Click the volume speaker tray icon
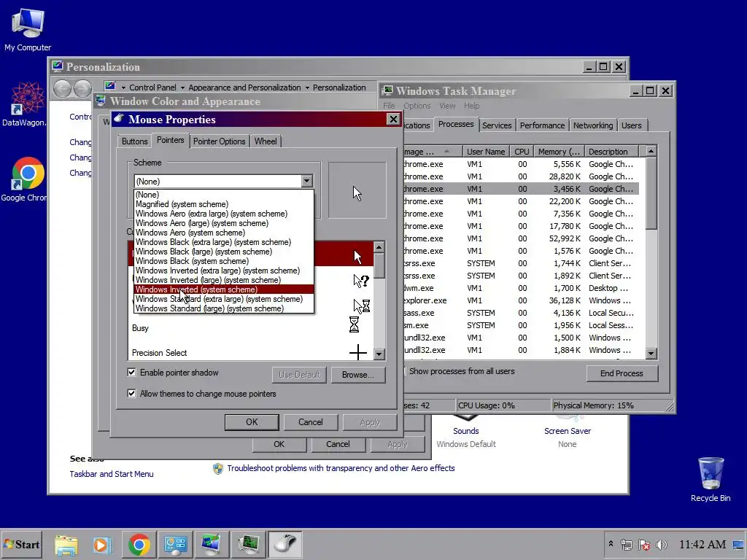 point(662,544)
